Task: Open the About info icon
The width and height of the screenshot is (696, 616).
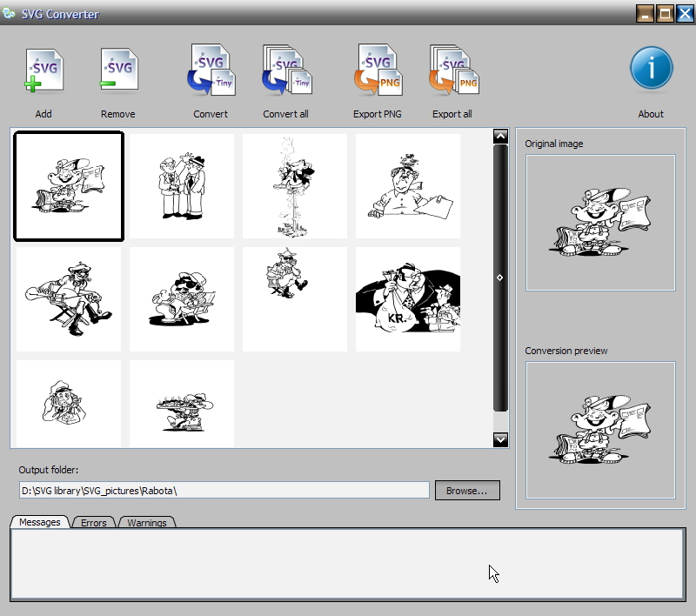Action: pyautogui.click(x=651, y=69)
